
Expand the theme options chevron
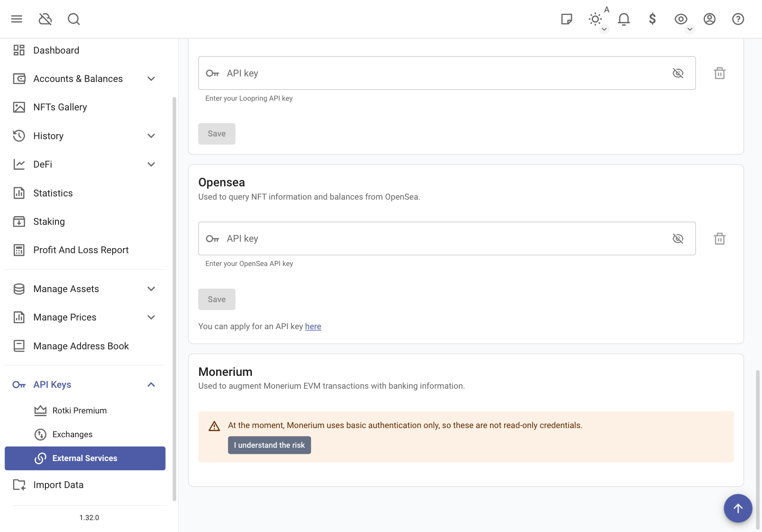(604, 29)
